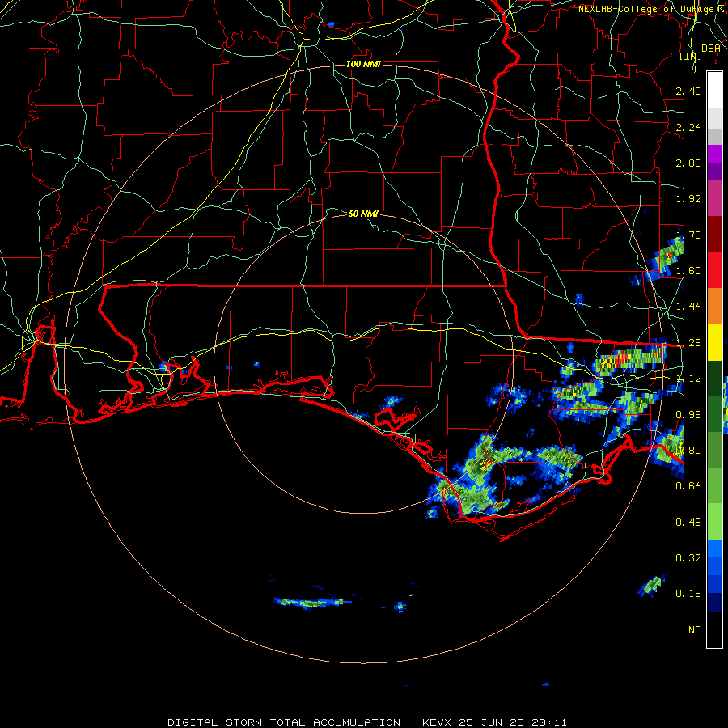
Task: Click the 0.48 legend value
Action: (688, 523)
